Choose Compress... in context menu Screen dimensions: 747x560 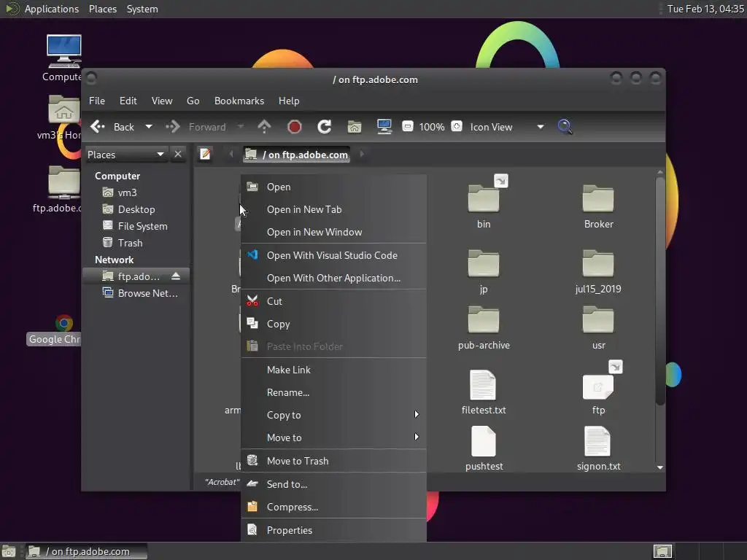[333, 507]
